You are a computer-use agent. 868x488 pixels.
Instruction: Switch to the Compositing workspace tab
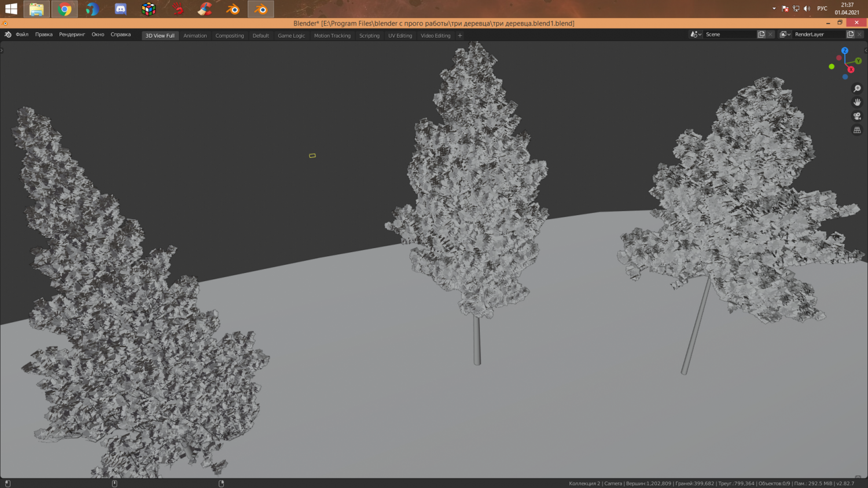(229, 35)
